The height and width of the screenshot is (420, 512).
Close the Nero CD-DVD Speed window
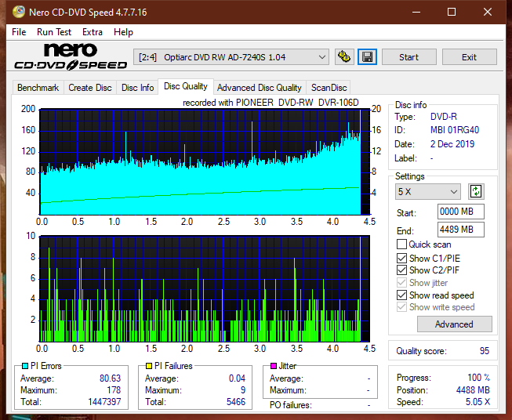[488, 12]
